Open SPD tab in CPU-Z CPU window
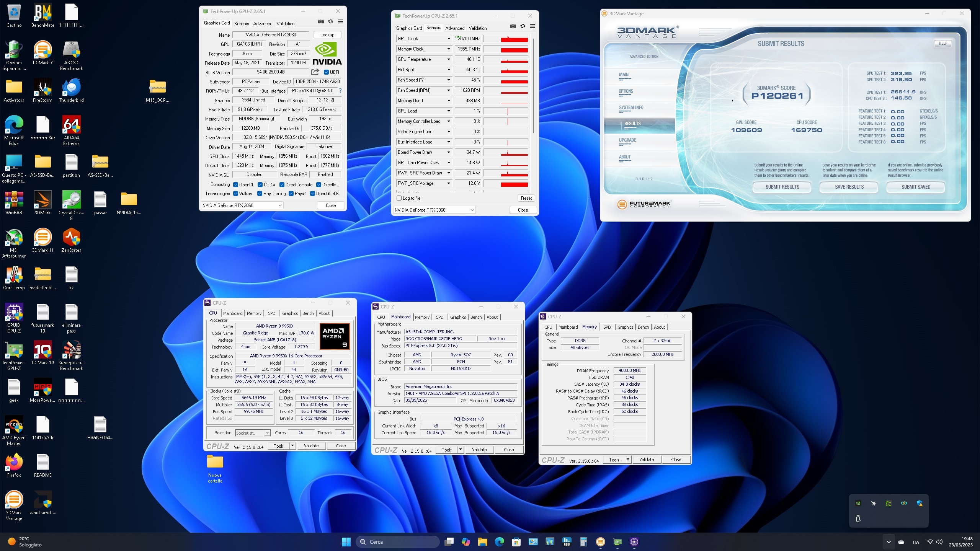Viewport: 980px width, 551px height. point(271,313)
